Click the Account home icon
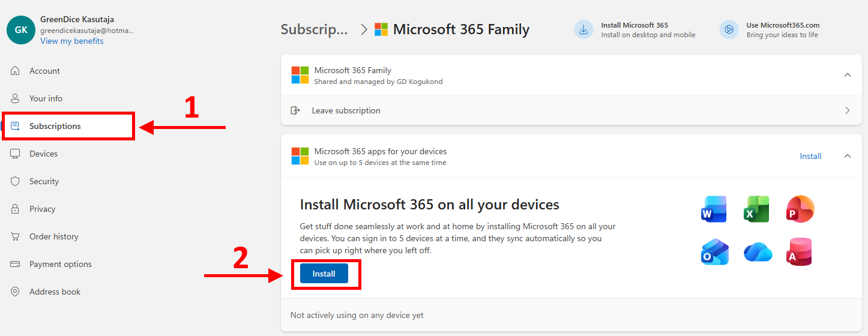868x336 pixels. tap(16, 71)
